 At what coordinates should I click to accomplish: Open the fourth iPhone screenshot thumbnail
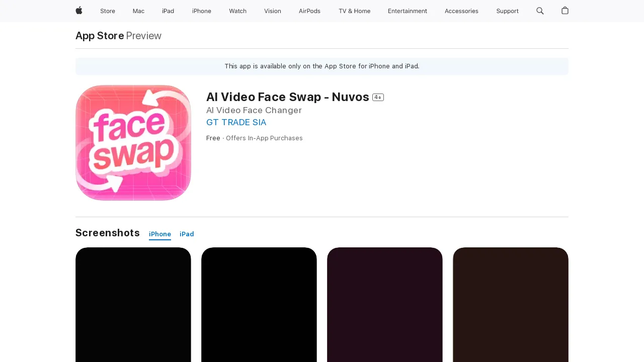[511, 305]
